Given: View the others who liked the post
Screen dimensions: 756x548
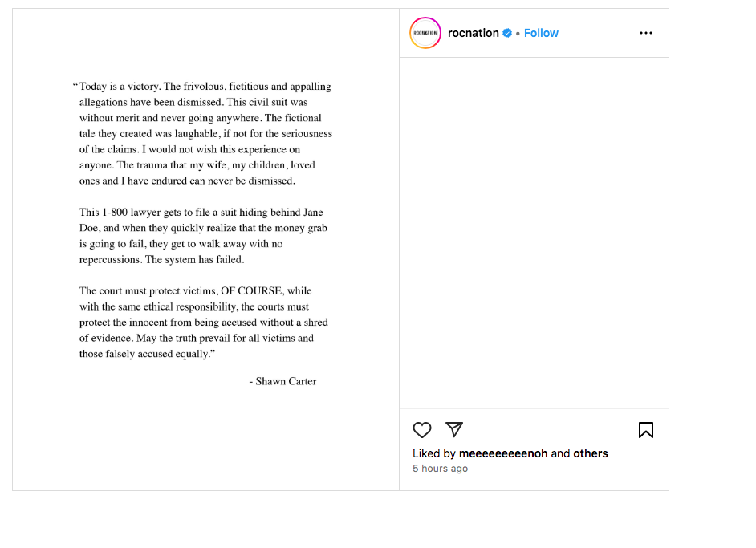Looking at the screenshot, I should pos(591,453).
